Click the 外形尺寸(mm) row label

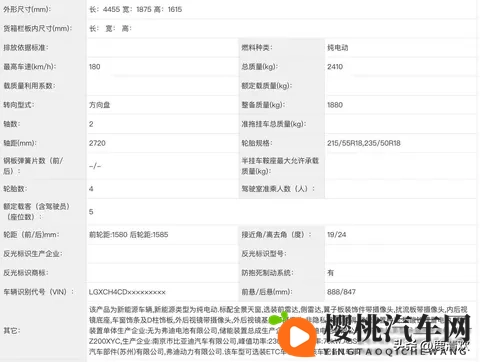(27, 9)
